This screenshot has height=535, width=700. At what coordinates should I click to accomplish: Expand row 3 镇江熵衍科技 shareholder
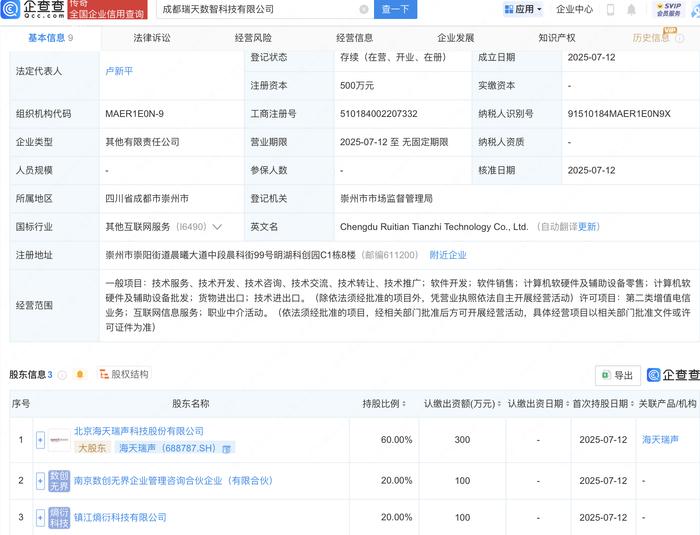point(40,518)
